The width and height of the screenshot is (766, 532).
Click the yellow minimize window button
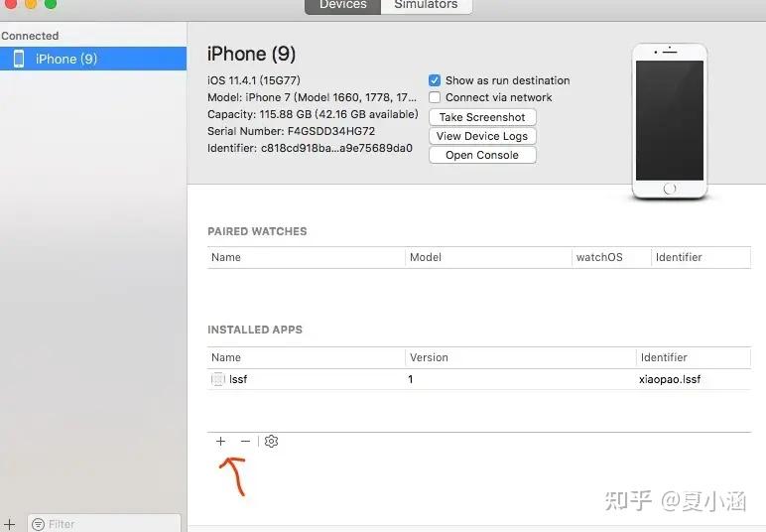click(x=31, y=3)
